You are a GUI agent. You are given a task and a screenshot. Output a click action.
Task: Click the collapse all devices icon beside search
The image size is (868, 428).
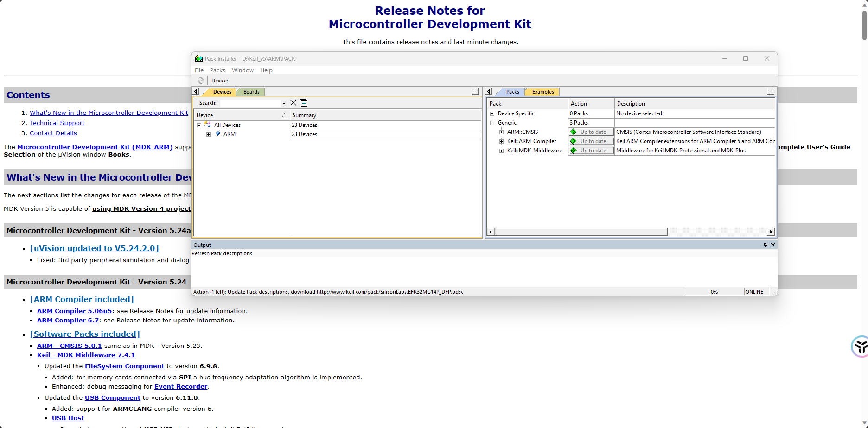304,103
